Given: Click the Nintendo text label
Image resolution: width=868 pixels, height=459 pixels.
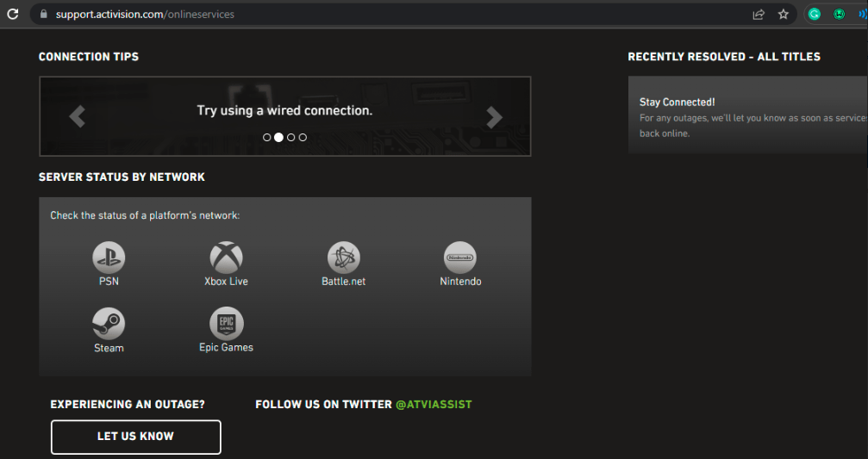Looking at the screenshot, I should pyautogui.click(x=460, y=281).
